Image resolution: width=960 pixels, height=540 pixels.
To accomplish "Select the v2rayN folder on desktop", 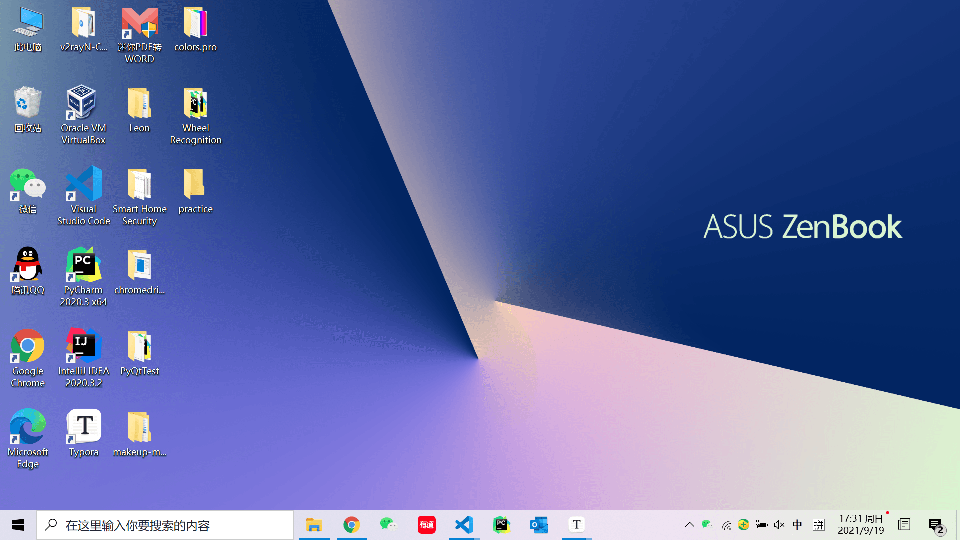I will (x=83, y=29).
